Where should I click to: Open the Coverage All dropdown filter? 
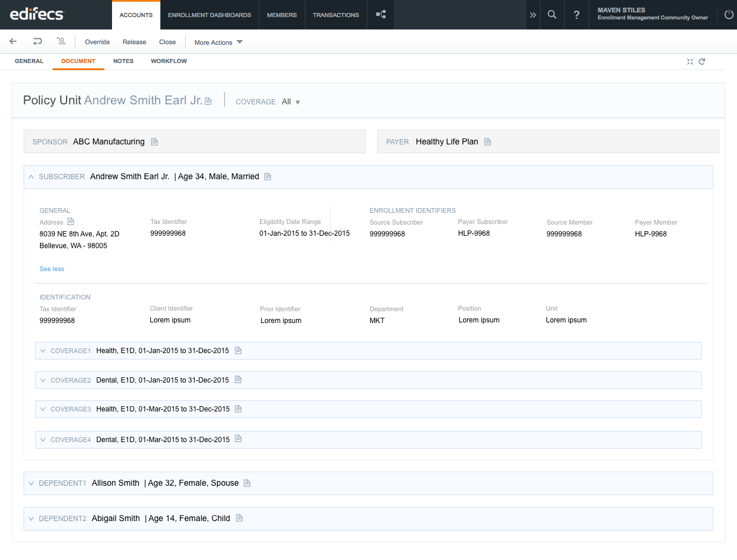291,102
